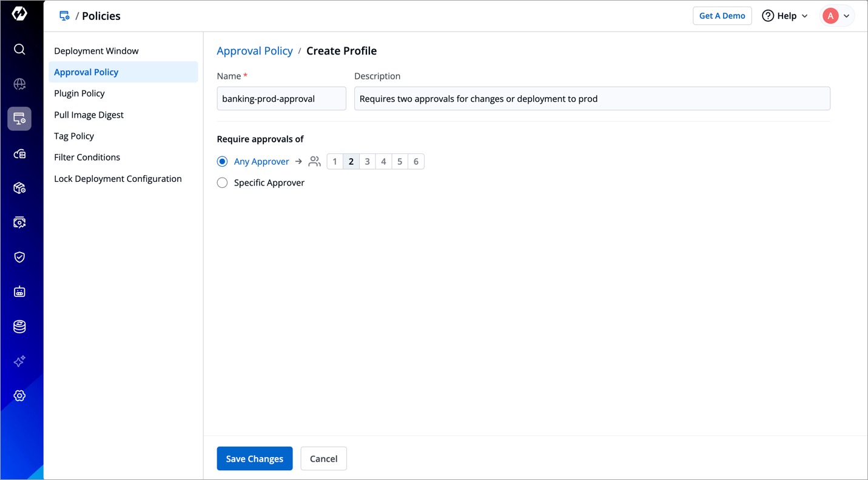This screenshot has height=480, width=868.
Task: Open settings gear icon in sidebar
Action: pyautogui.click(x=19, y=396)
